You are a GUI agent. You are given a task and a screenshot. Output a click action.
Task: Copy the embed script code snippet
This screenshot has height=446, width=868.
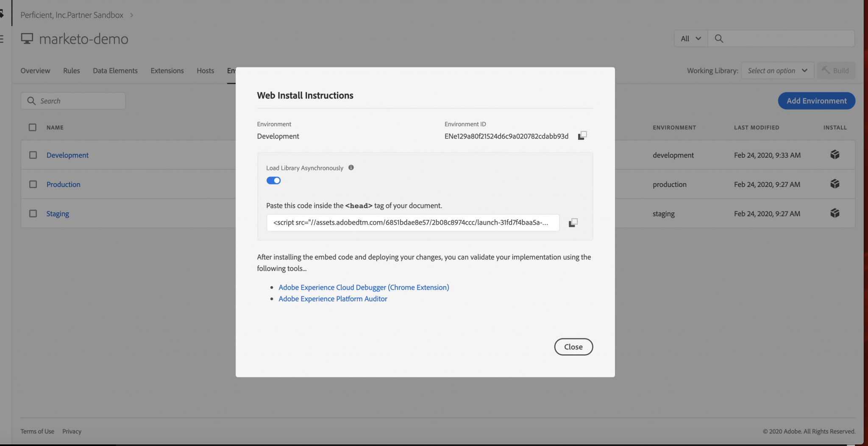(573, 223)
